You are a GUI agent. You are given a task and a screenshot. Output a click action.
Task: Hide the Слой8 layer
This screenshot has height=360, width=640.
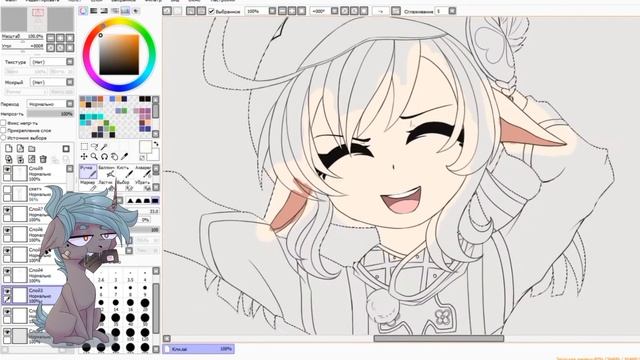(x=7, y=169)
